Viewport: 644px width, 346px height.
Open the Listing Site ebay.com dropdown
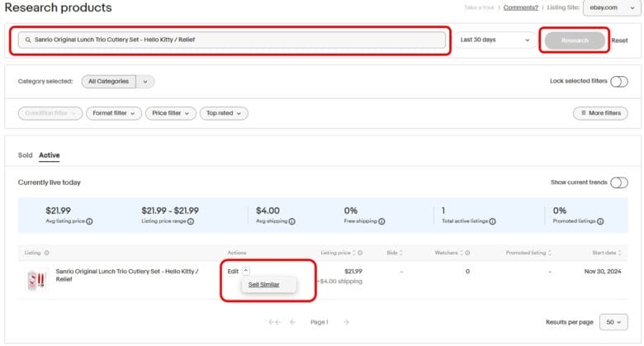click(612, 7)
